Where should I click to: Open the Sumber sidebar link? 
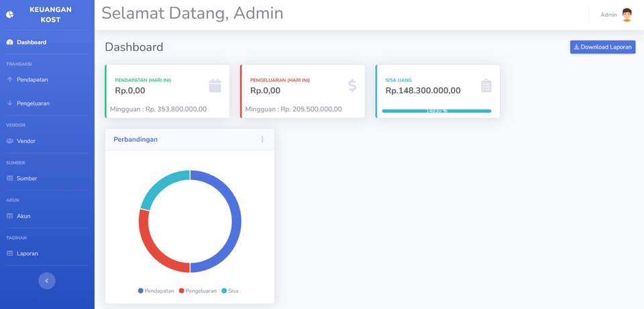tap(27, 179)
